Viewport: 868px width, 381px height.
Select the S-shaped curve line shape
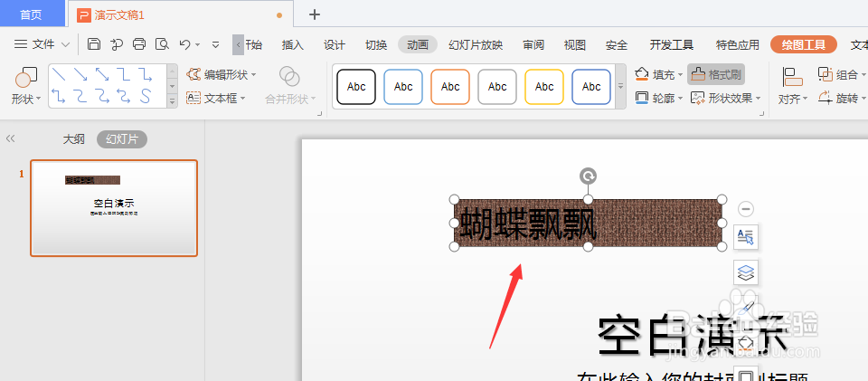[x=145, y=96]
